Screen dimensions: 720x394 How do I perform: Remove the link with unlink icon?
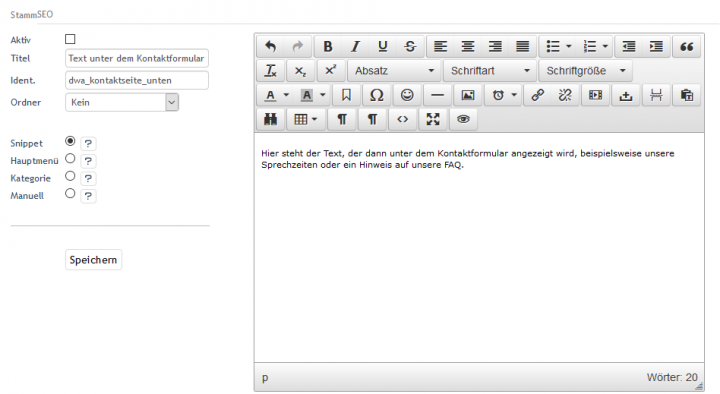point(565,95)
